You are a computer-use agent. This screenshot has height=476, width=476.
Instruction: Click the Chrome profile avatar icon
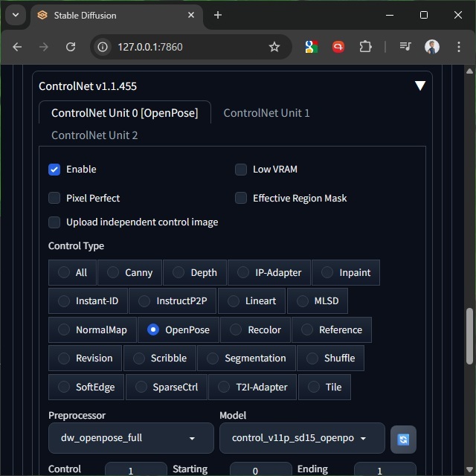[432, 47]
